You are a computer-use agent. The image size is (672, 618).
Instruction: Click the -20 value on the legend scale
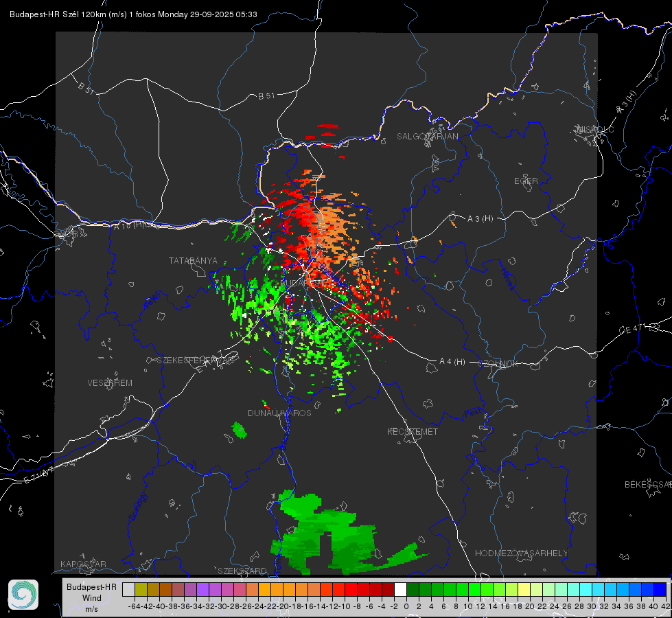[x=283, y=606]
